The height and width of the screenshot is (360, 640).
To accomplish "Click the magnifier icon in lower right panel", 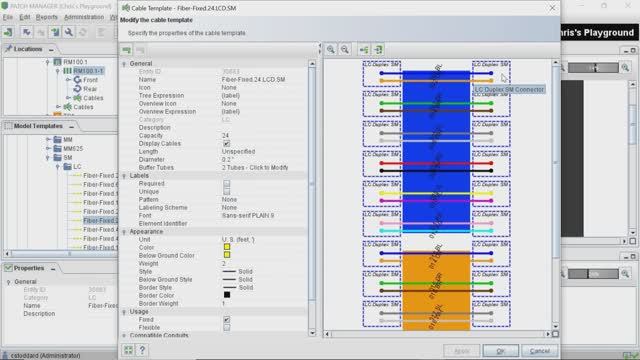I will point(625,274).
